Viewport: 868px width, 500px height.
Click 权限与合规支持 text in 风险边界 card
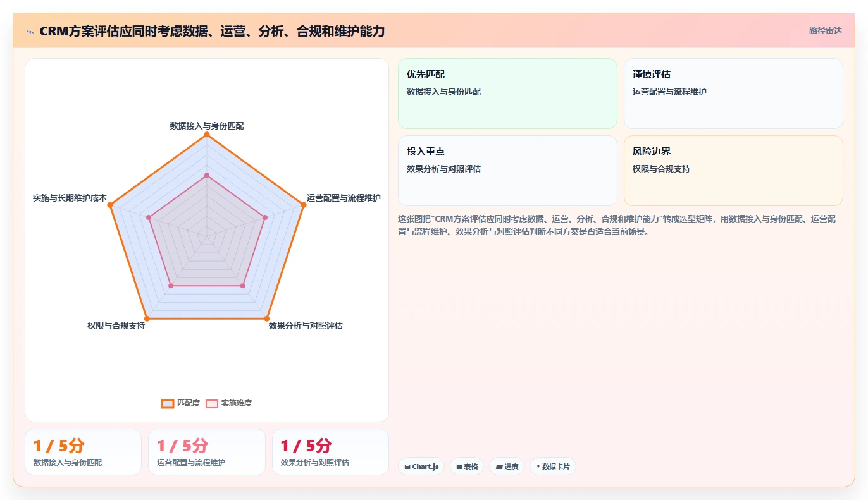(661, 169)
